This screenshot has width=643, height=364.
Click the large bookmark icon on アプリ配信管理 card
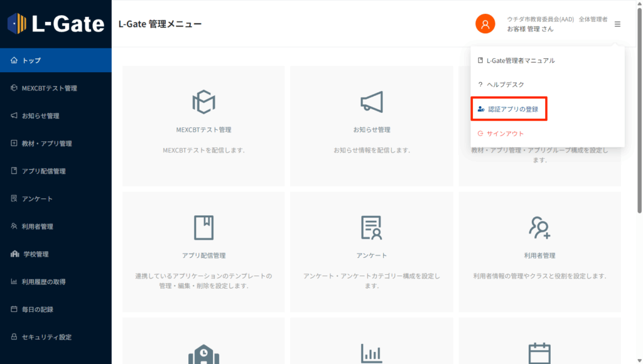pos(204,227)
